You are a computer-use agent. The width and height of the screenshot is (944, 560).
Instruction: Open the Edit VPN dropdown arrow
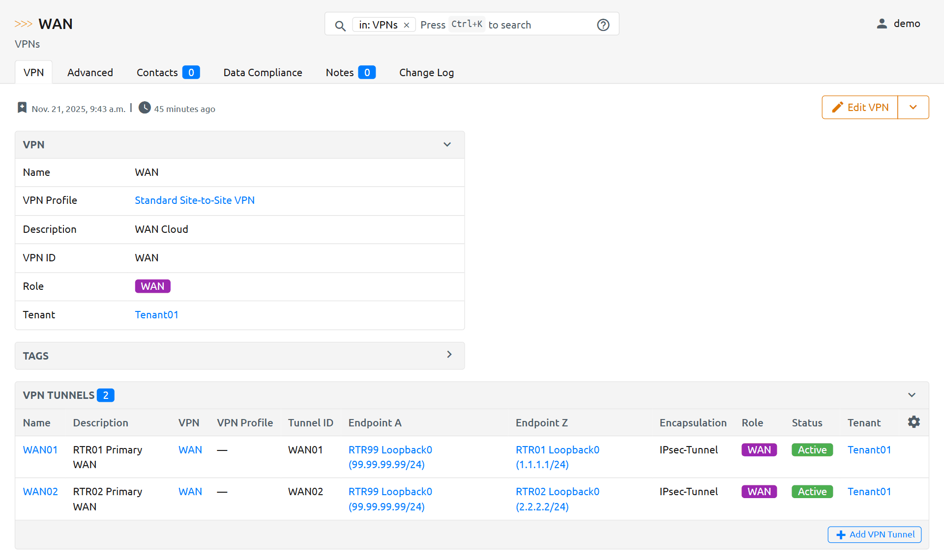point(914,107)
